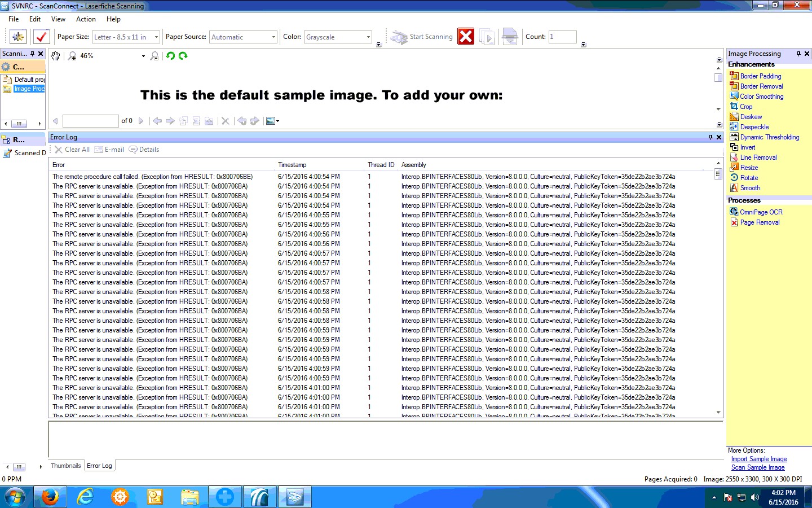Screen dimensions: 812x508
Task: Toggle the red checkmark toolbar button
Action: pos(42,37)
